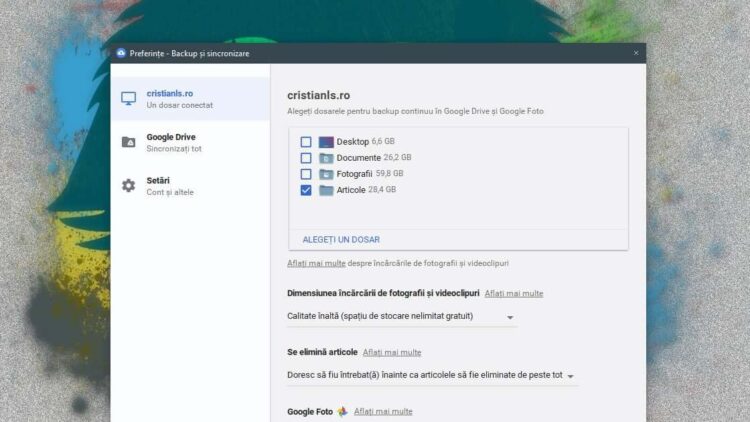Viewport: 750px width, 422px height.
Task: Uncheck the Articole folder checkbox
Action: click(x=306, y=190)
